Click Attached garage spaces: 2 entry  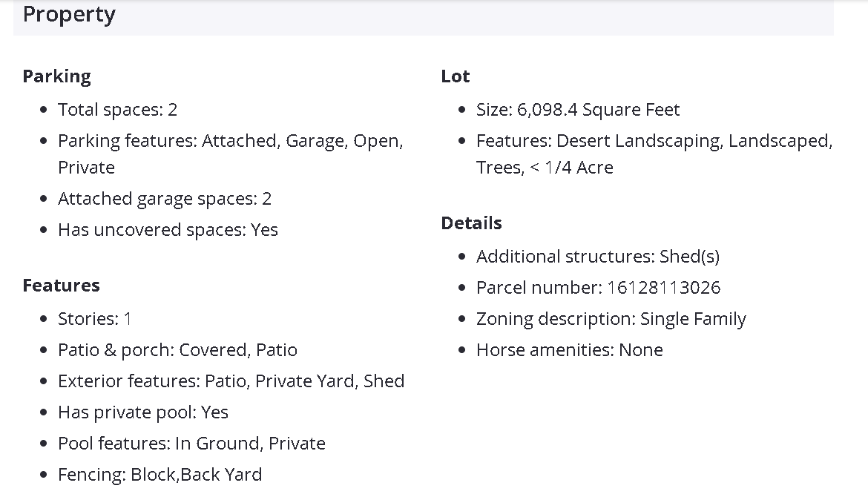(165, 199)
